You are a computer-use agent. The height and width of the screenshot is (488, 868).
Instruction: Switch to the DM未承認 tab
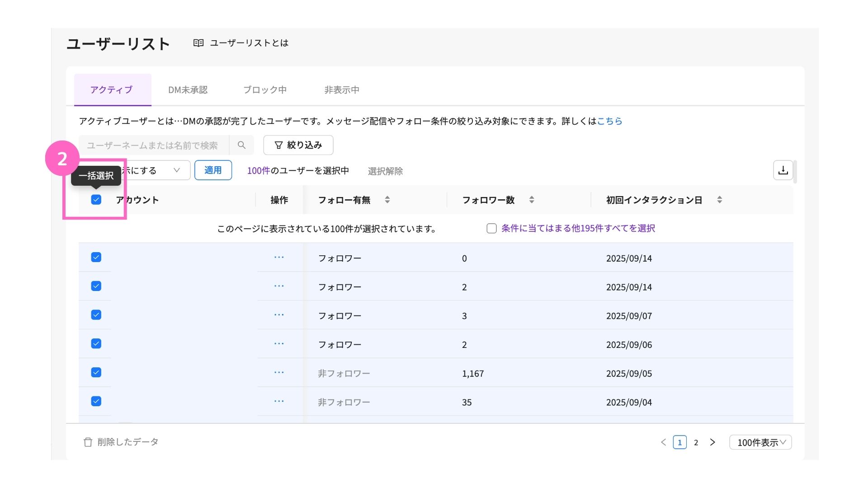[x=188, y=90]
